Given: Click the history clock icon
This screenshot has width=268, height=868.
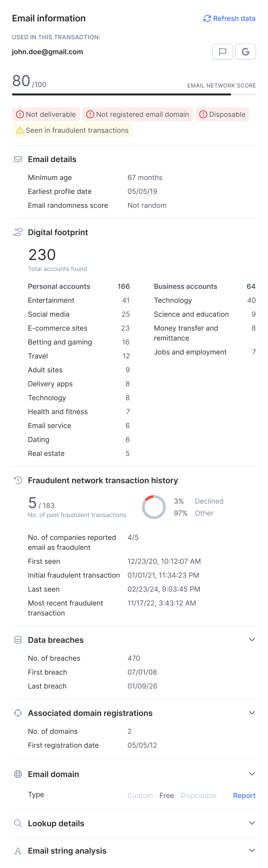Looking at the screenshot, I should tap(18, 480).
